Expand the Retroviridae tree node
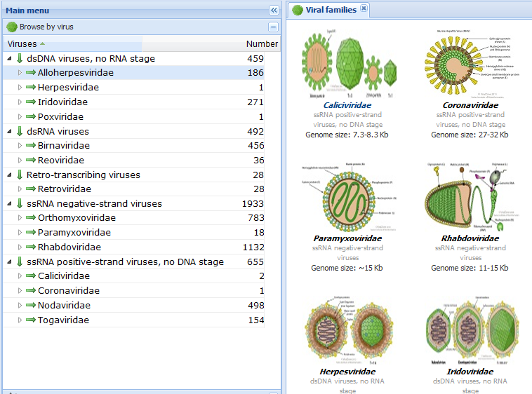The image size is (532, 394). (x=20, y=189)
